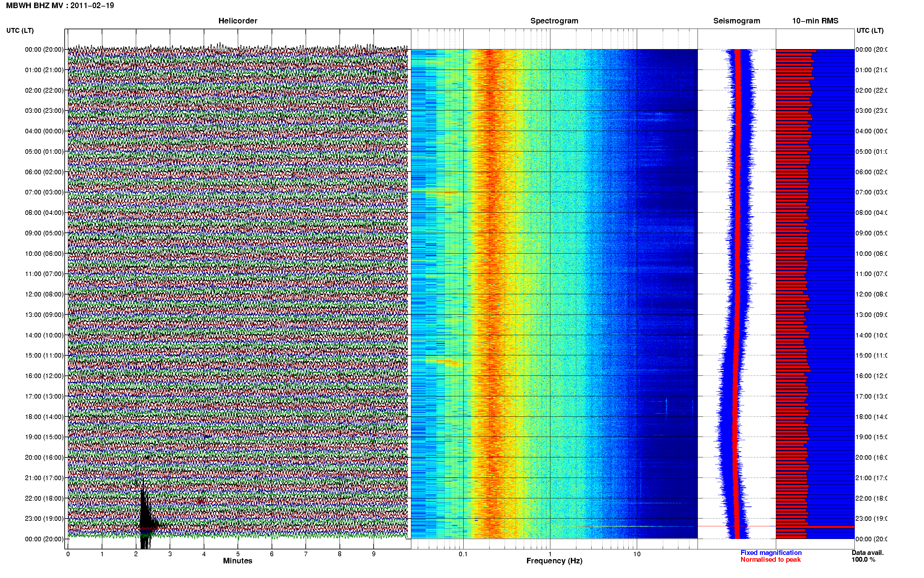Click the title 'MBWH BHZ MV : 2011-02-19'
Image resolution: width=924 pixels, height=578 pixels.
(60, 5)
